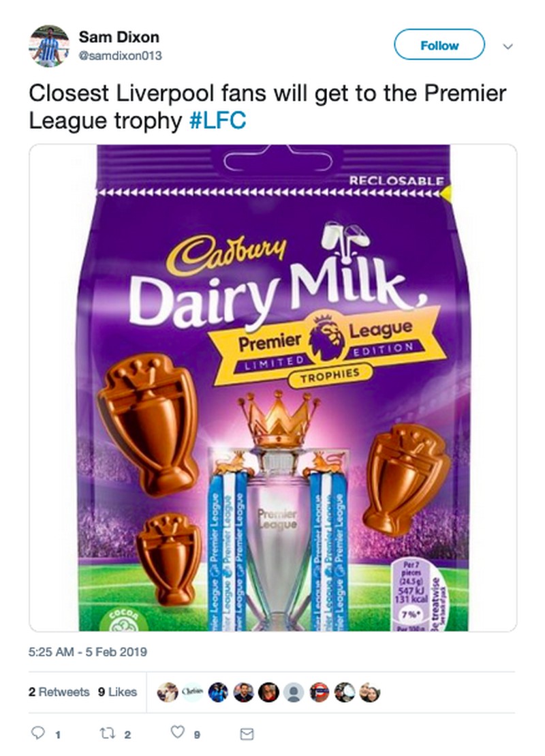Click the last liker avatar in the row

369,692
